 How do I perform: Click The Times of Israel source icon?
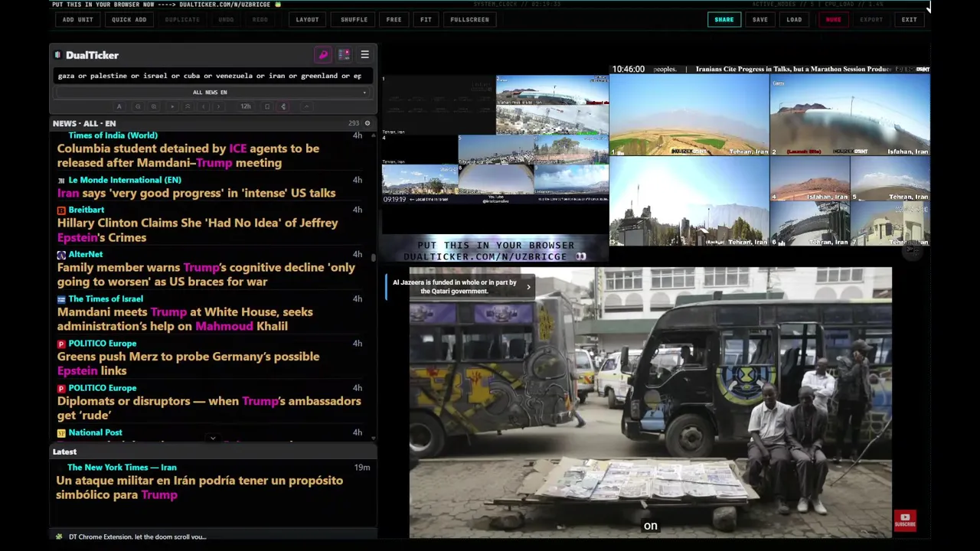[61, 299]
